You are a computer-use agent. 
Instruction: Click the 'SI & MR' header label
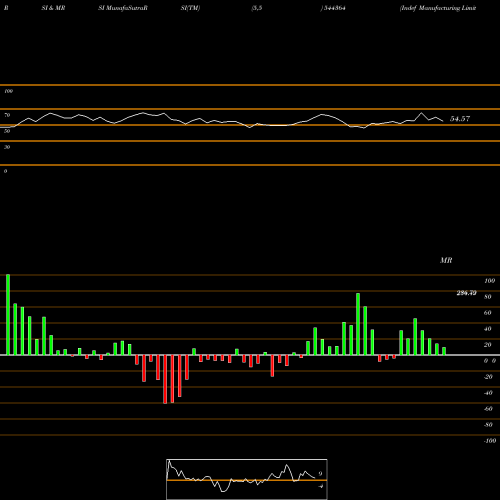coord(53,8)
